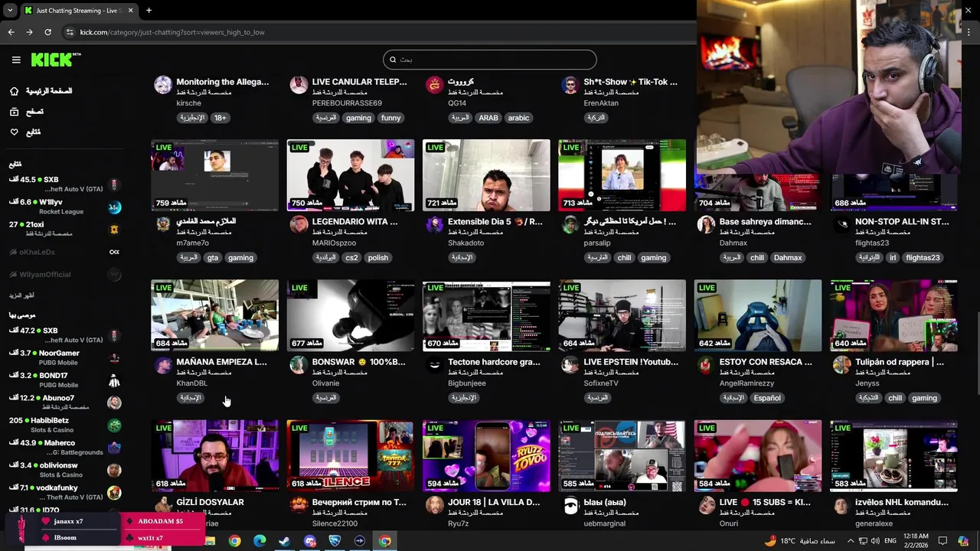Open Chrome icon in Windows taskbar
Image resolution: width=980 pixels, height=551 pixels.
coord(234,541)
